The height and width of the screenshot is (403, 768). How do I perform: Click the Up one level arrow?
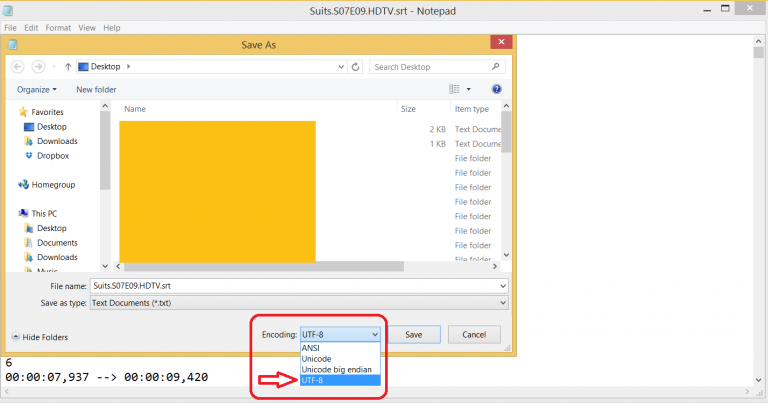tap(67, 67)
